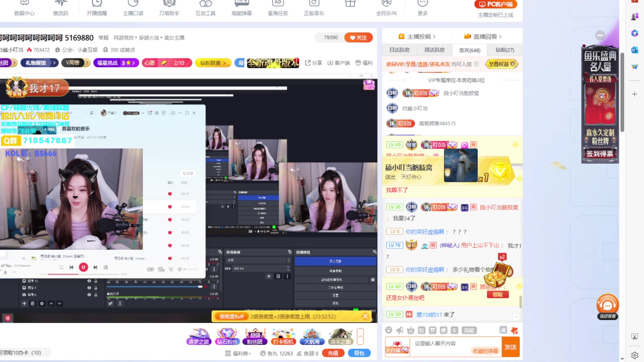Open the 超级粉丝团 activity icon

(255, 337)
